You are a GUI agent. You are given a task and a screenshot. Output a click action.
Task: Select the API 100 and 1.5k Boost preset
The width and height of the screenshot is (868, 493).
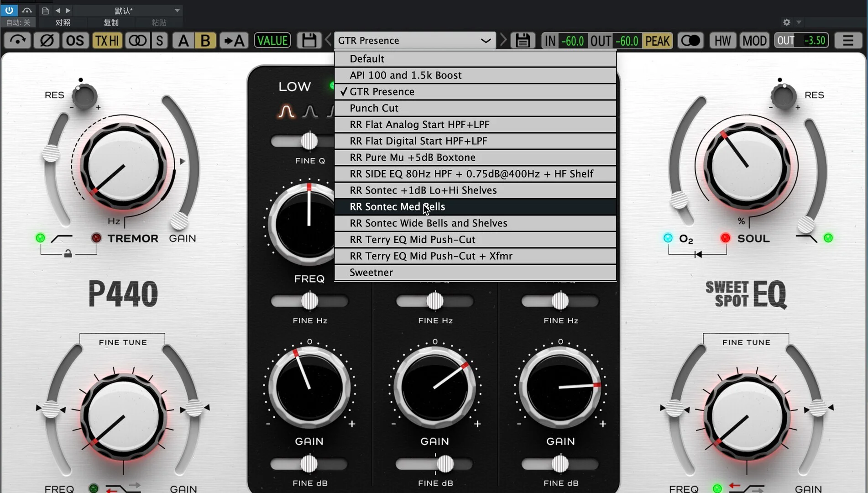tap(475, 75)
